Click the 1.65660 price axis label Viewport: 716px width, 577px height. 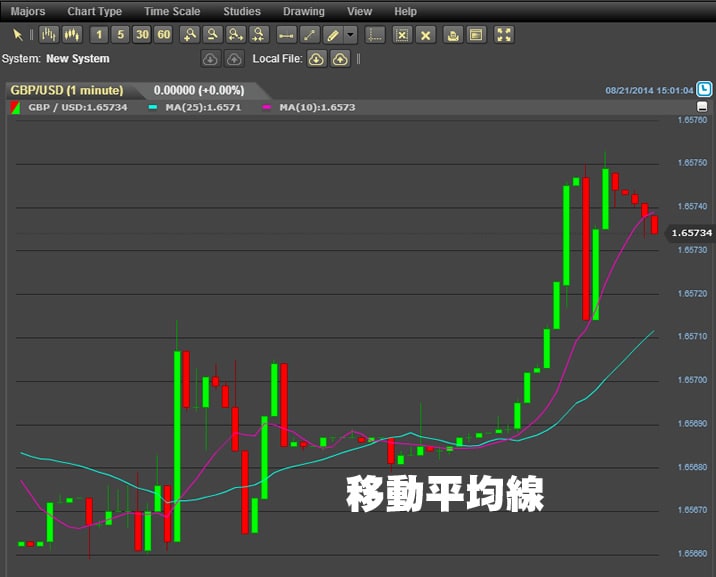(692, 554)
